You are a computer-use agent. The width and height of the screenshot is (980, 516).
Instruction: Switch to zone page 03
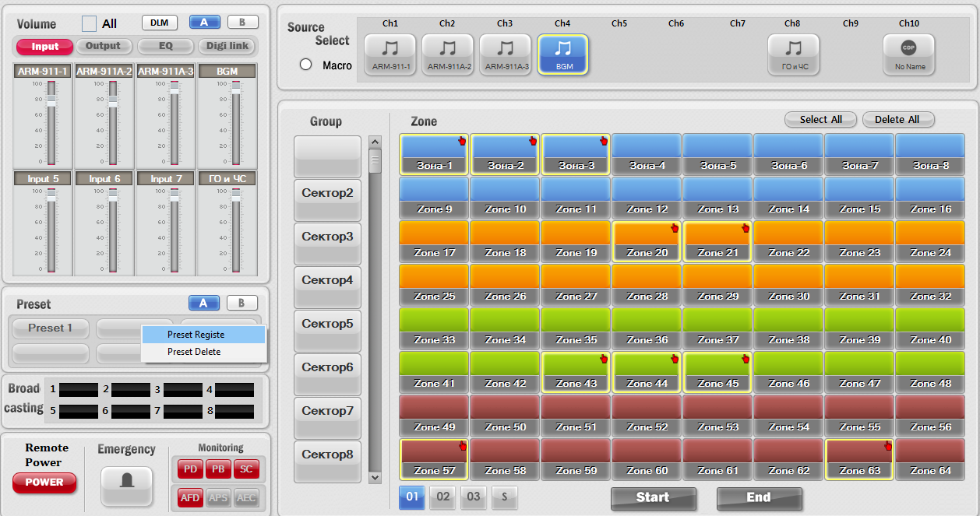[474, 497]
